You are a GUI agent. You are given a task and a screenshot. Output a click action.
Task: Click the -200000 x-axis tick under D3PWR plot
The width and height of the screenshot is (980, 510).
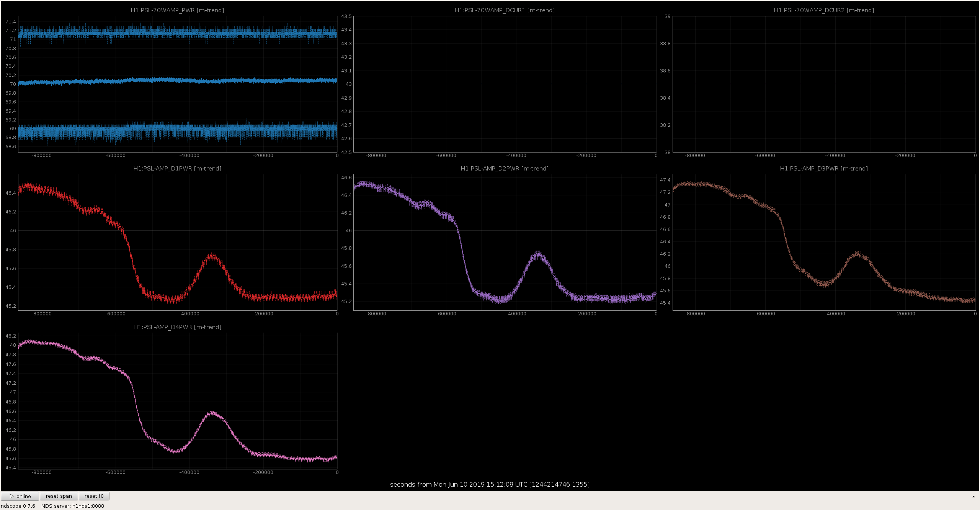905,314
